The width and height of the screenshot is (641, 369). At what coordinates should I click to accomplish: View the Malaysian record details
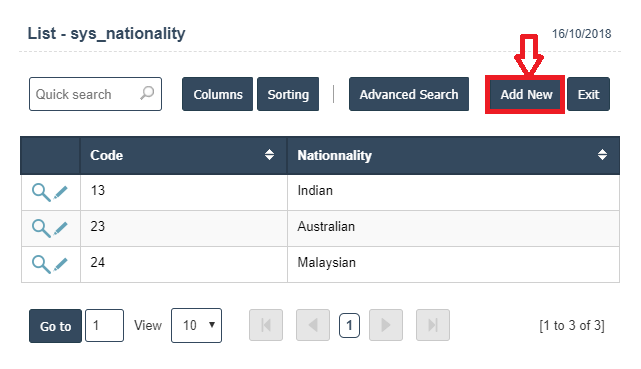point(41,264)
